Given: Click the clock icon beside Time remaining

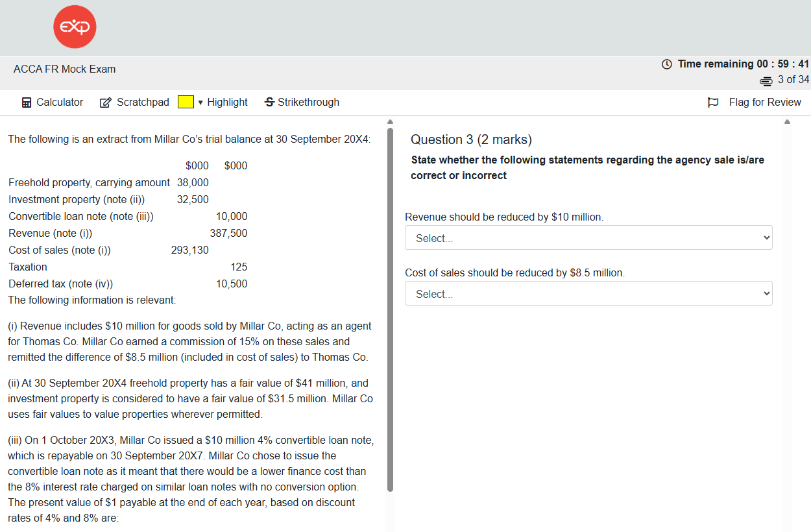Looking at the screenshot, I should (x=666, y=64).
